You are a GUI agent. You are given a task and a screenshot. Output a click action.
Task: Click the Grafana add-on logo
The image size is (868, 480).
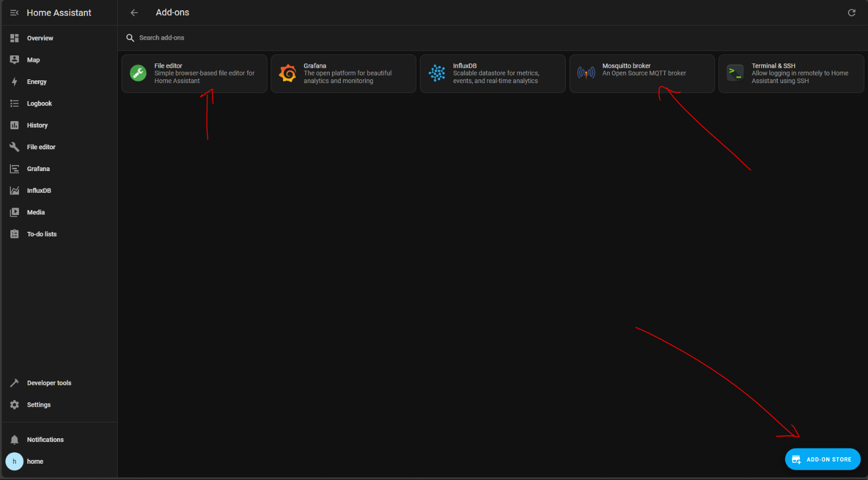[x=288, y=73]
